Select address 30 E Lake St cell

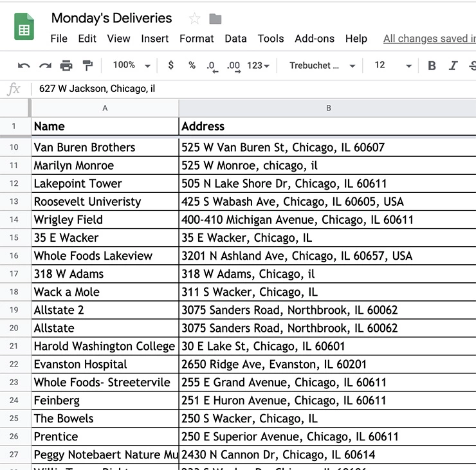(x=327, y=346)
